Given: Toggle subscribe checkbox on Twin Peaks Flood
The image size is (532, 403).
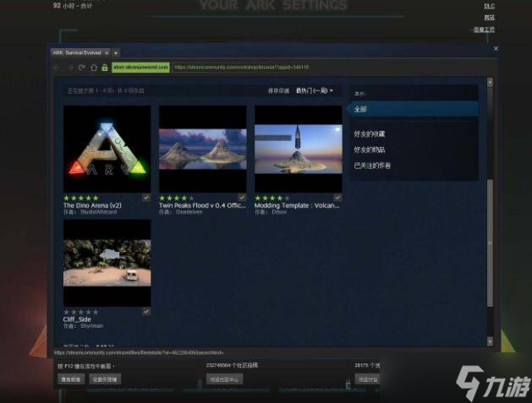Looking at the screenshot, I should pyautogui.click(x=242, y=197).
